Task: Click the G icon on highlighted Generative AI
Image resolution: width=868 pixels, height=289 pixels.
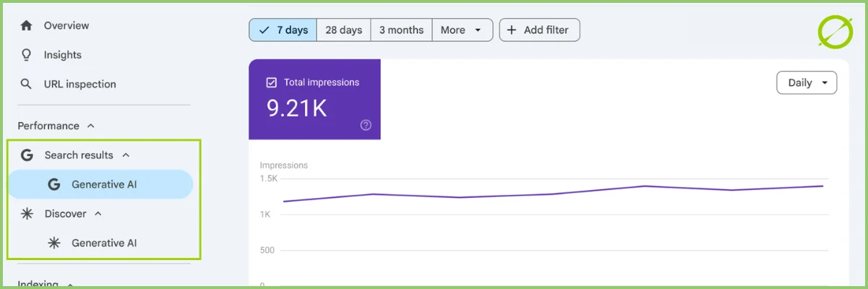Action: click(53, 184)
